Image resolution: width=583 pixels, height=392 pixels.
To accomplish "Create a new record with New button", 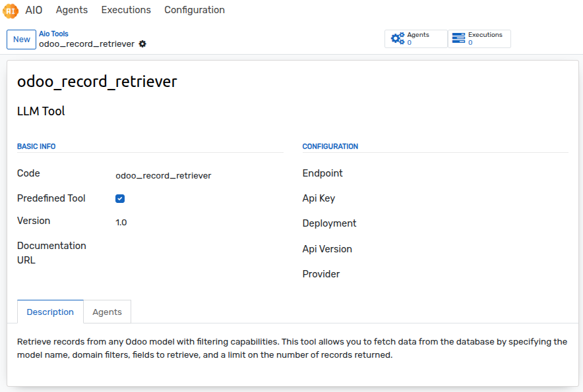I will [x=21, y=40].
